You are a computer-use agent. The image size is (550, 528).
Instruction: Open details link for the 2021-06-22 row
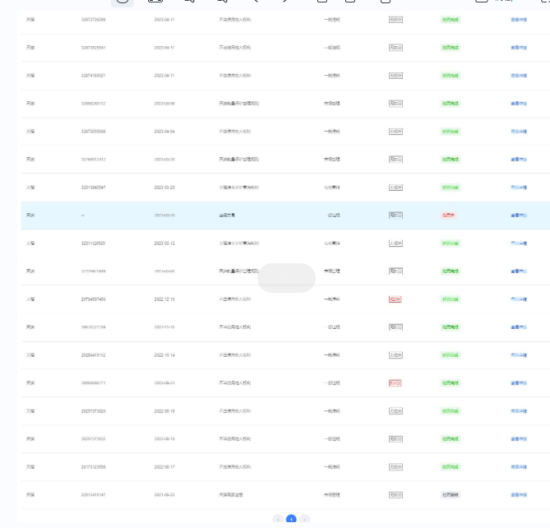(x=518, y=495)
